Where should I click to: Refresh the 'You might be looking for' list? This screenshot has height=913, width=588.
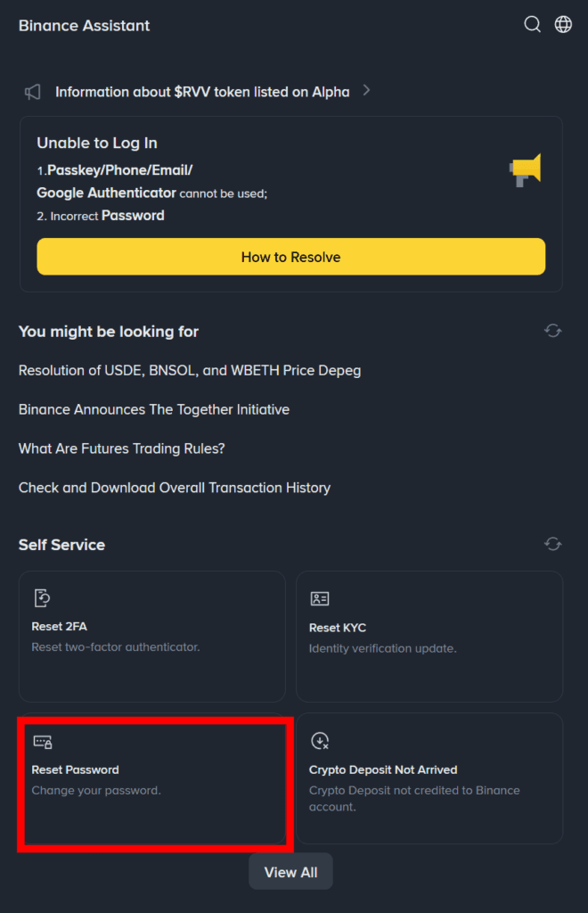tap(553, 331)
